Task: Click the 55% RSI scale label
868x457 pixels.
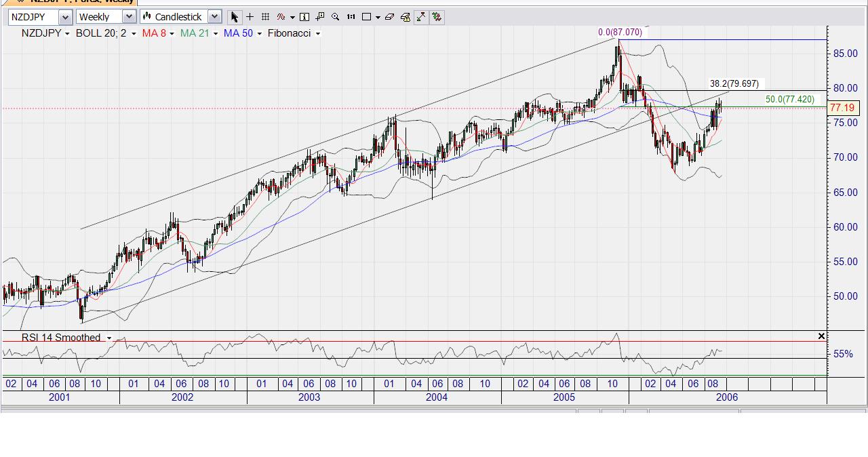Action: pos(844,354)
